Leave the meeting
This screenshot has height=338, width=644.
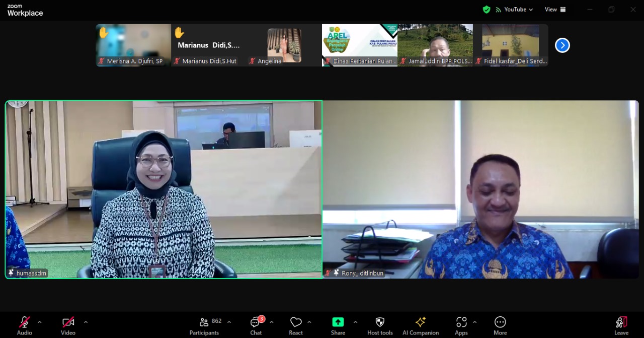pos(621,325)
